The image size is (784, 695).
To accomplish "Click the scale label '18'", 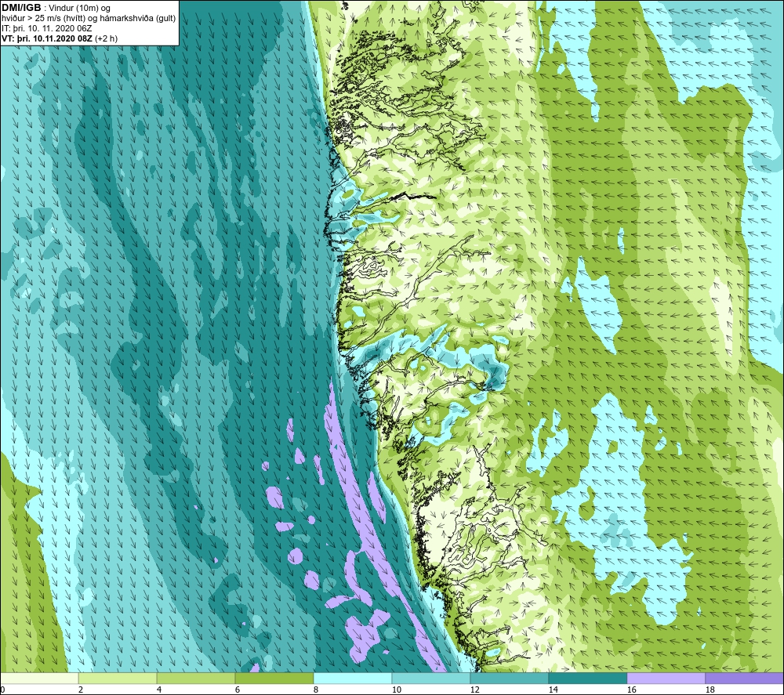I will (x=710, y=690).
